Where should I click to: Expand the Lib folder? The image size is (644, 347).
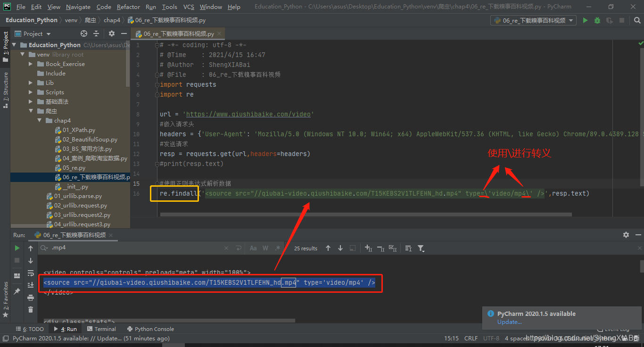click(31, 83)
